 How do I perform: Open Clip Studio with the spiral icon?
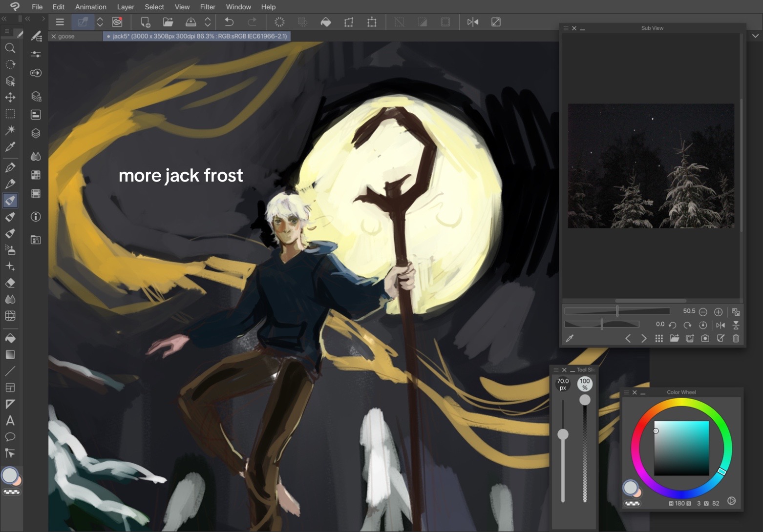117,22
